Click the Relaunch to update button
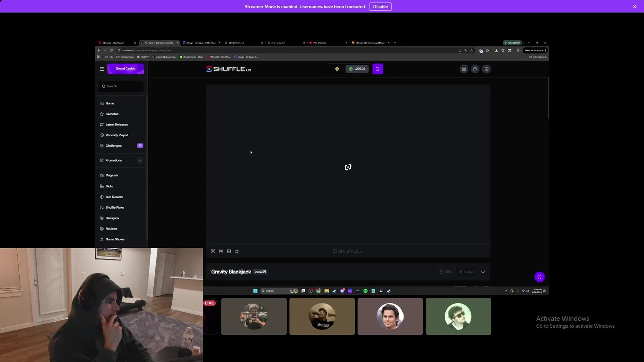Screen dimensions: 644x362 535,50
